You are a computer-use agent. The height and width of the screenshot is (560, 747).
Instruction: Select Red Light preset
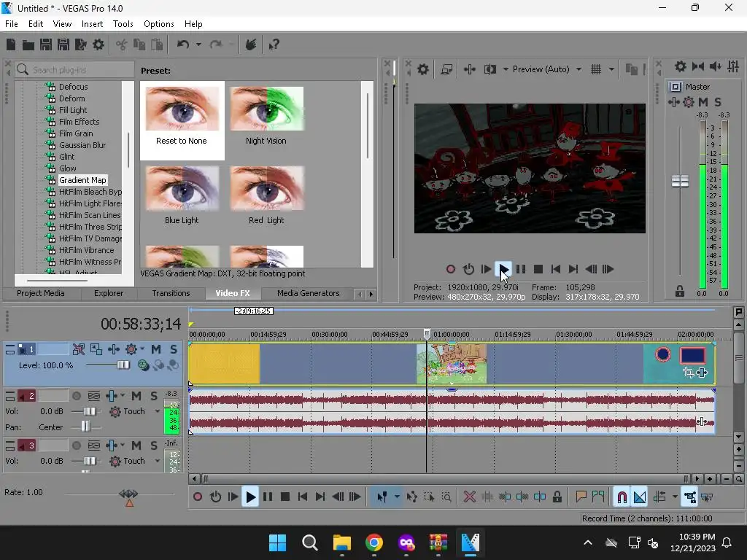tap(266, 195)
